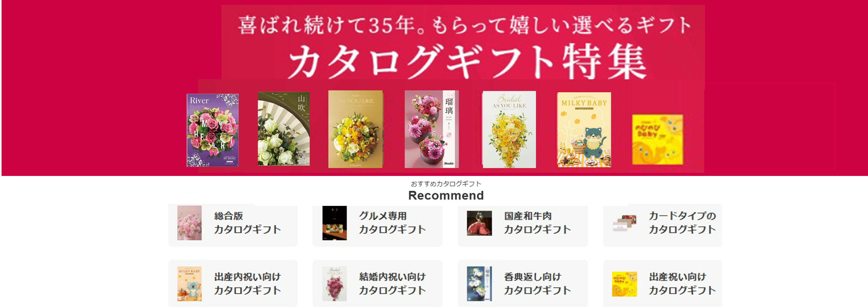Click the wagyu beef icon image
The height and width of the screenshot is (307, 868).
[x=479, y=223]
